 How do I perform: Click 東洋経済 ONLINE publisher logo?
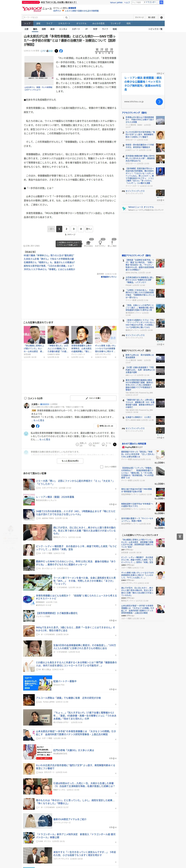[104, 51]
